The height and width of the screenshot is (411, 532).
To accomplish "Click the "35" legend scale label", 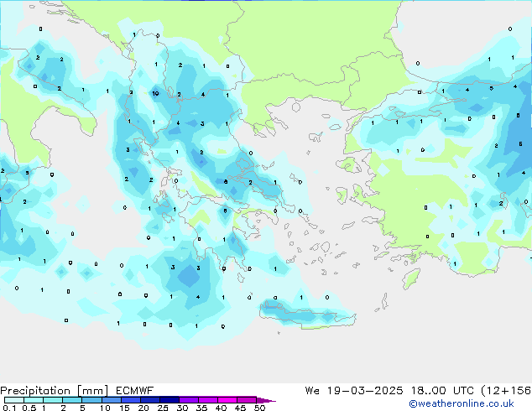I will 201,408.
